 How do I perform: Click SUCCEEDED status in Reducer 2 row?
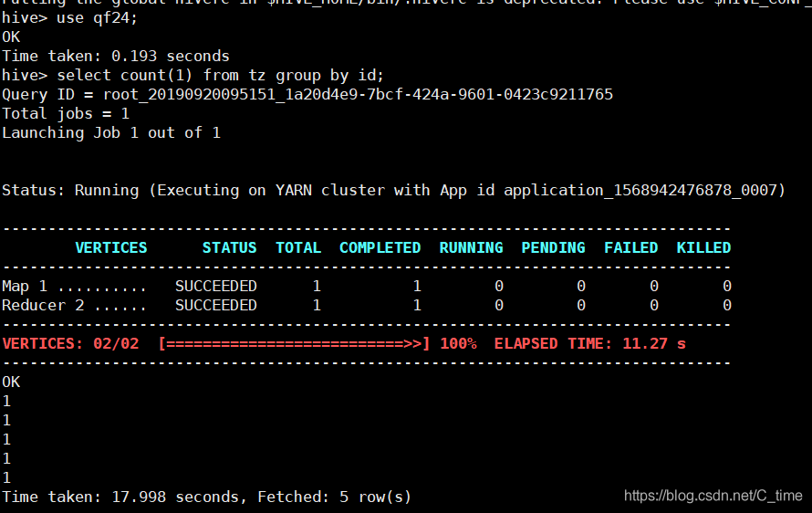click(x=216, y=305)
